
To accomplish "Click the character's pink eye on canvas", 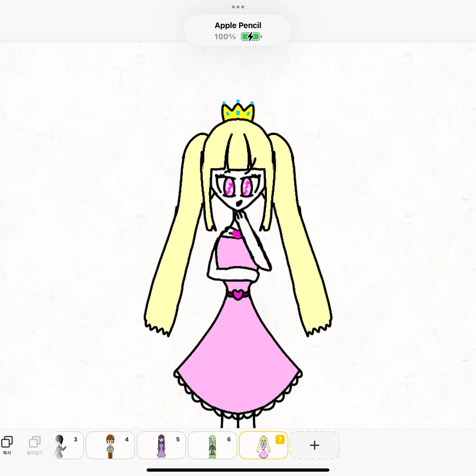I will pos(230,187).
